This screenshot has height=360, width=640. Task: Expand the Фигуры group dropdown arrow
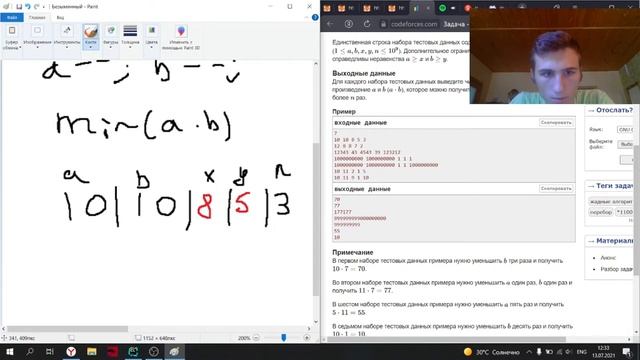click(x=111, y=47)
